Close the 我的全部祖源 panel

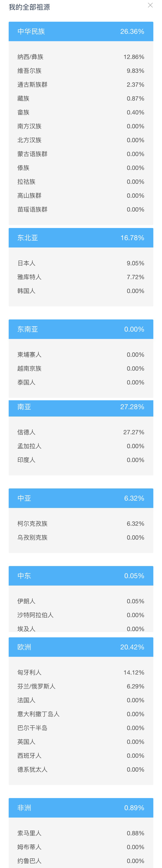(150, 5)
